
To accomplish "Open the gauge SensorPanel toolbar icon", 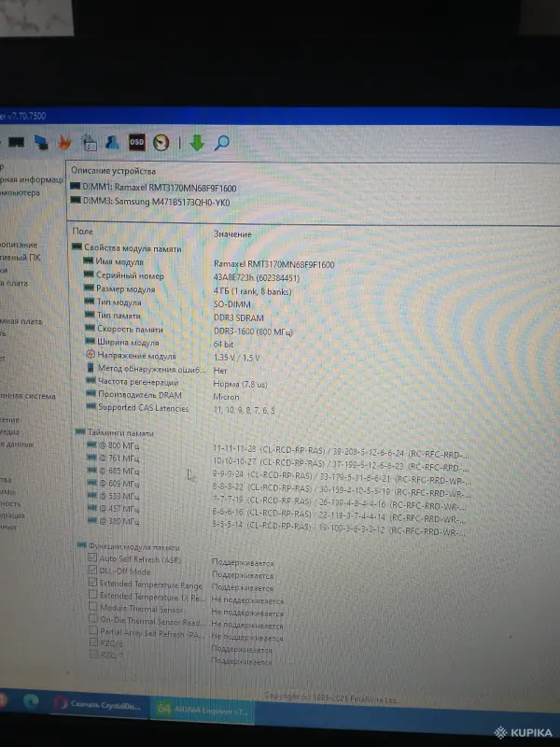I will pyautogui.click(x=161, y=143).
